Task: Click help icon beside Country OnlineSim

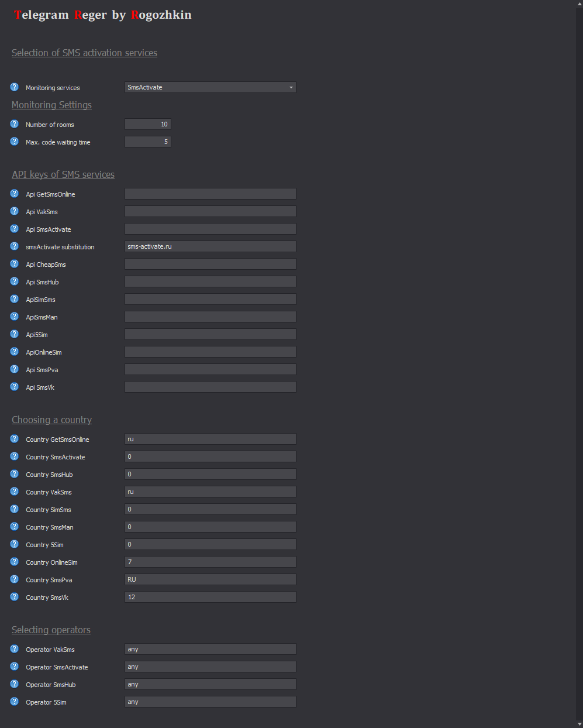Action: (15, 562)
